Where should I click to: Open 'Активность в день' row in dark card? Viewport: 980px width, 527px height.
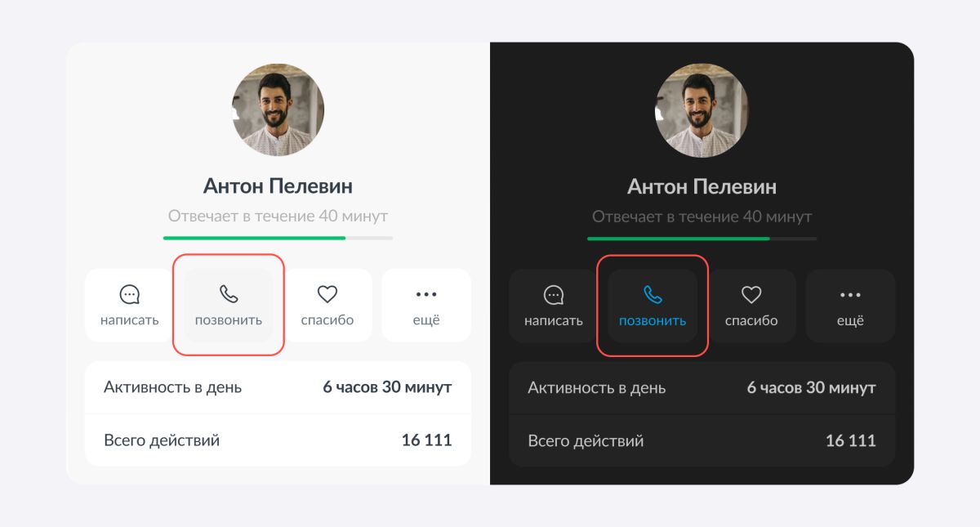coord(702,387)
